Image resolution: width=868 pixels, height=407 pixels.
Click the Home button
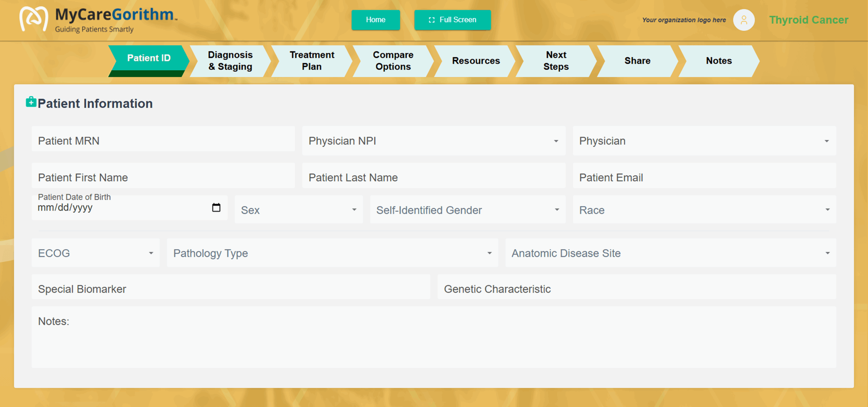click(x=375, y=20)
